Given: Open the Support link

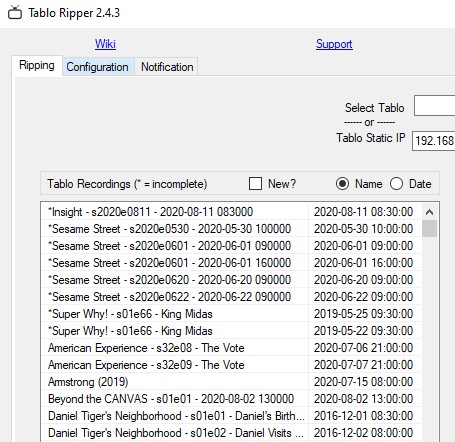Looking at the screenshot, I should point(334,44).
